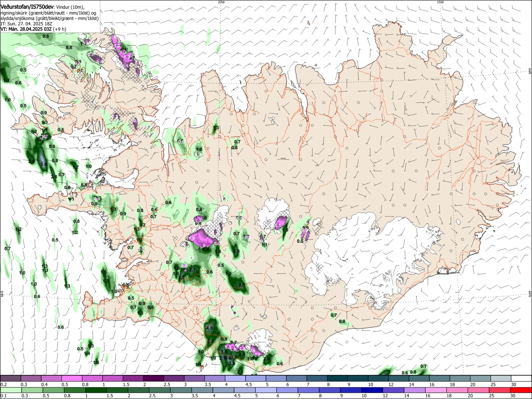Click the 1.9 precipitation value on the map

tap(285, 229)
